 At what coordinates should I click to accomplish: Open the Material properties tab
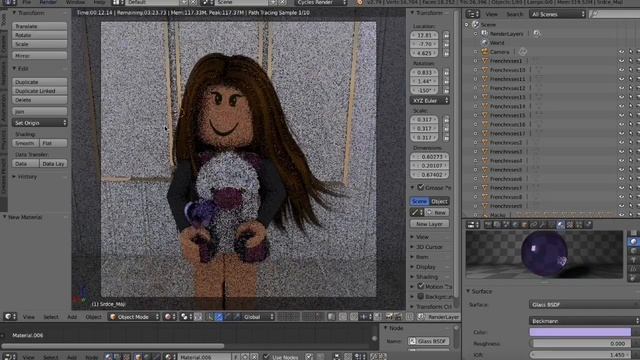coord(561,224)
